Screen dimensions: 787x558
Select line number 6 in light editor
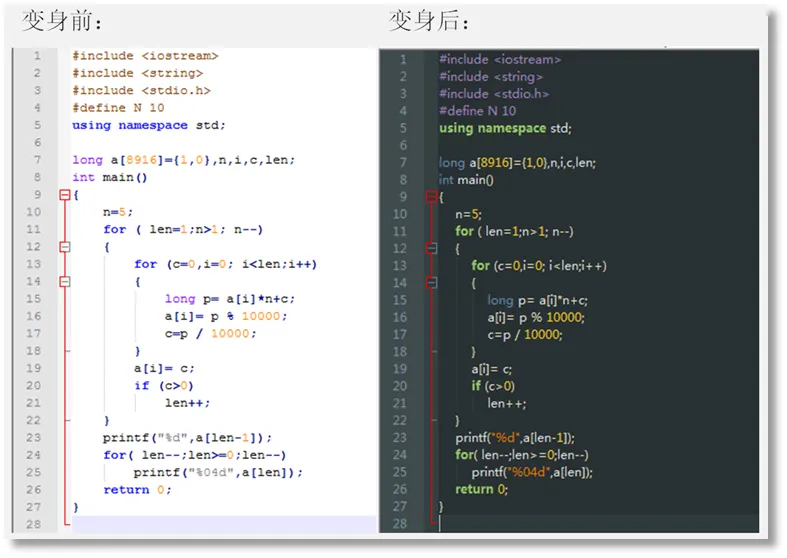coord(38,143)
